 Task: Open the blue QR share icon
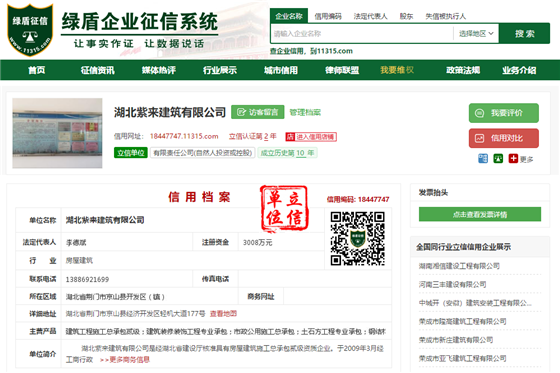[x=483, y=159]
